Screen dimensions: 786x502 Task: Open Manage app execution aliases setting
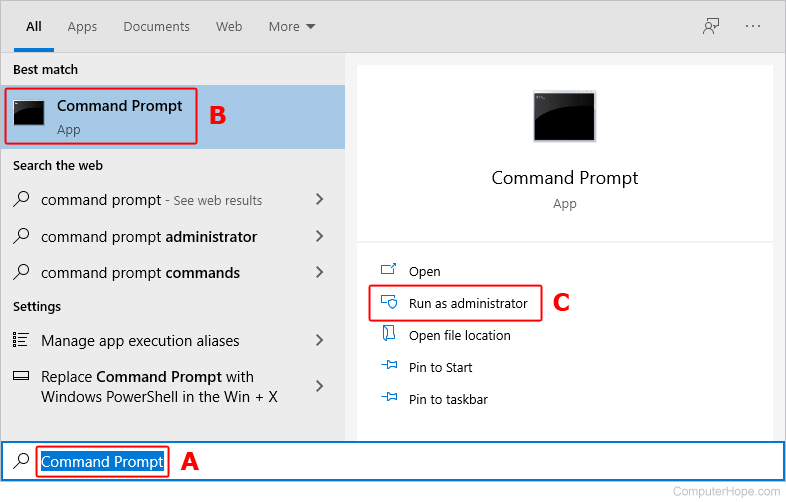tap(173, 341)
